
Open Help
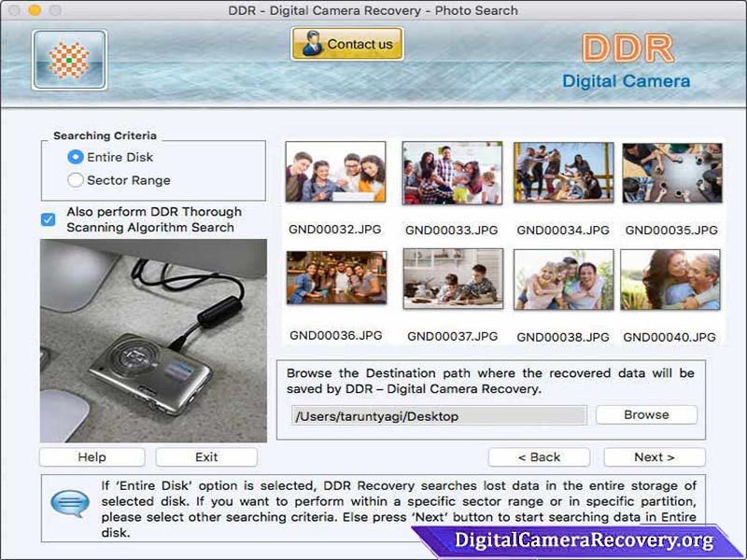pos(92,457)
